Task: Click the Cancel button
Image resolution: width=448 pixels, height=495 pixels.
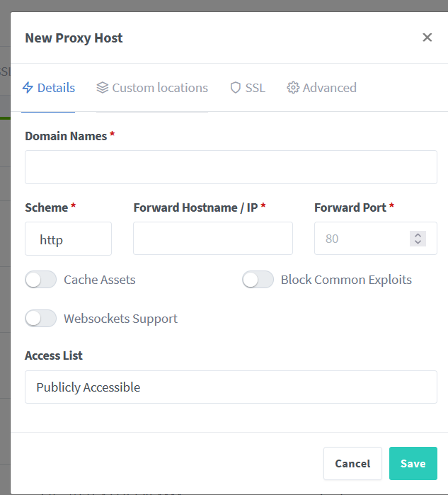Action: coord(352,464)
